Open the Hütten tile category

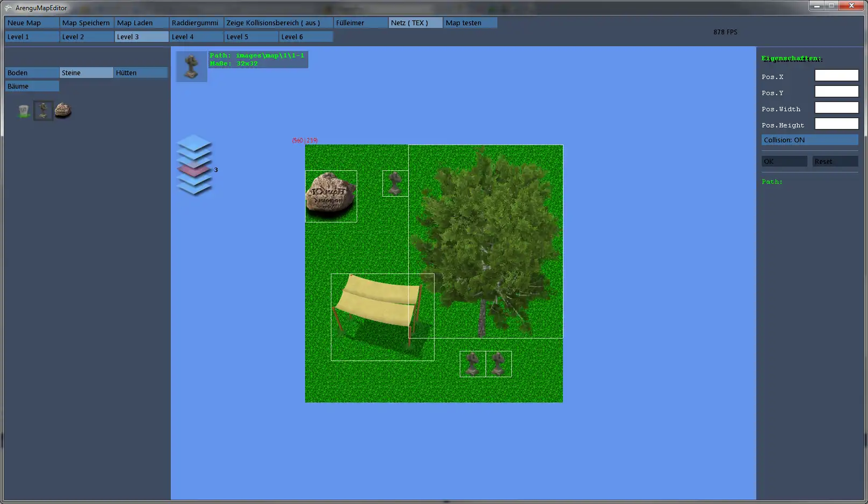[141, 73]
